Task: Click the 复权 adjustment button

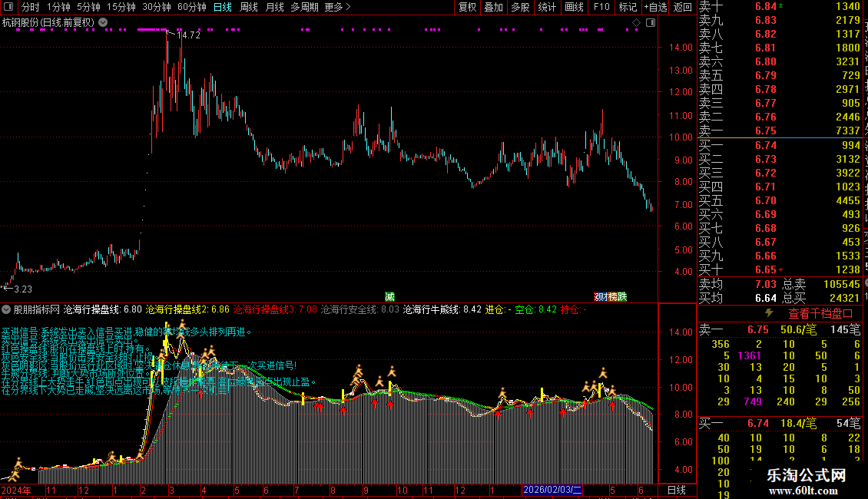Action: pos(467,7)
